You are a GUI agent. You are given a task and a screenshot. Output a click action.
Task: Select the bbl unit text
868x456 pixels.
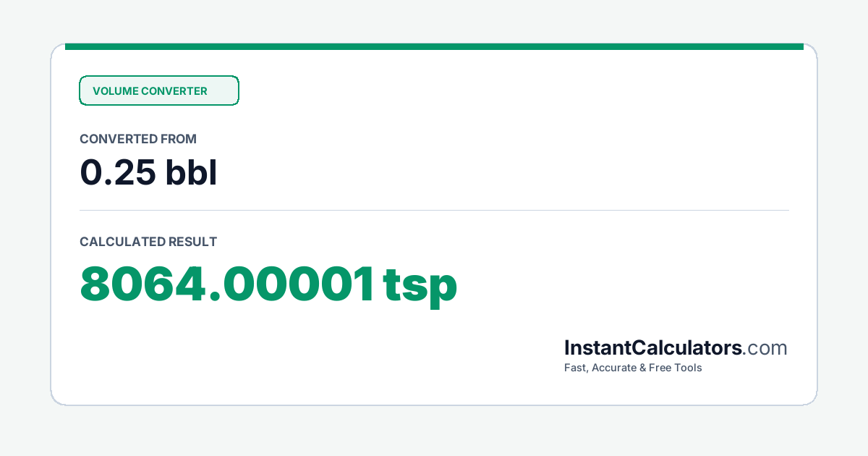click(191, 172)
